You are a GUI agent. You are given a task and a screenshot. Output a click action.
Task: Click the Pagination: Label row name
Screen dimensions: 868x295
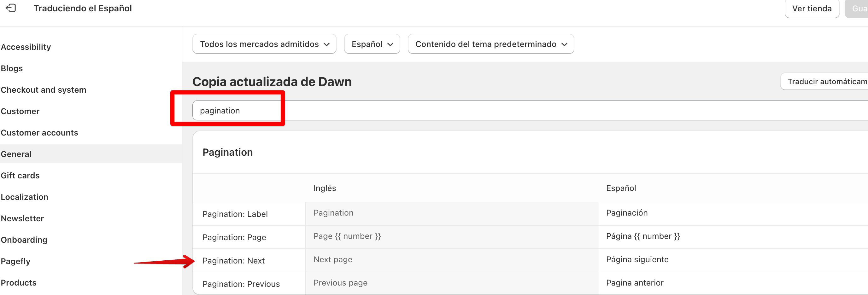coord(235,214)
